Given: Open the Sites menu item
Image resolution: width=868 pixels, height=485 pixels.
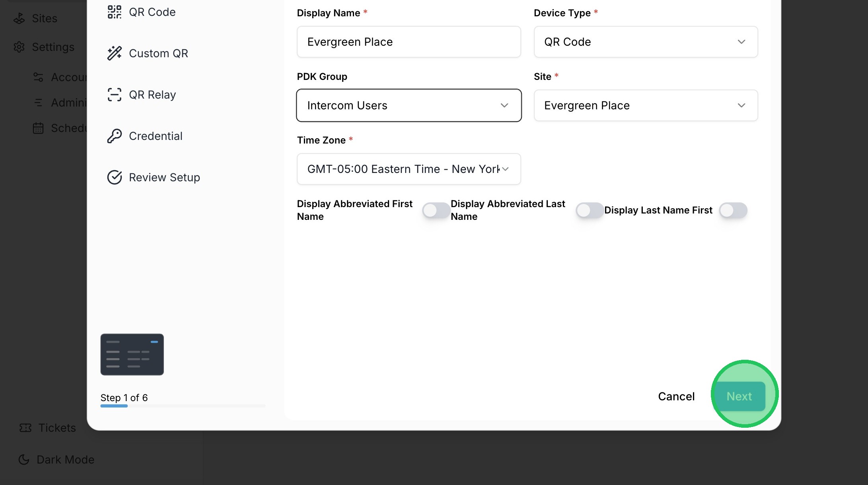Looking at the screenshot, I should pyautogui.click(x=45, y=18).
